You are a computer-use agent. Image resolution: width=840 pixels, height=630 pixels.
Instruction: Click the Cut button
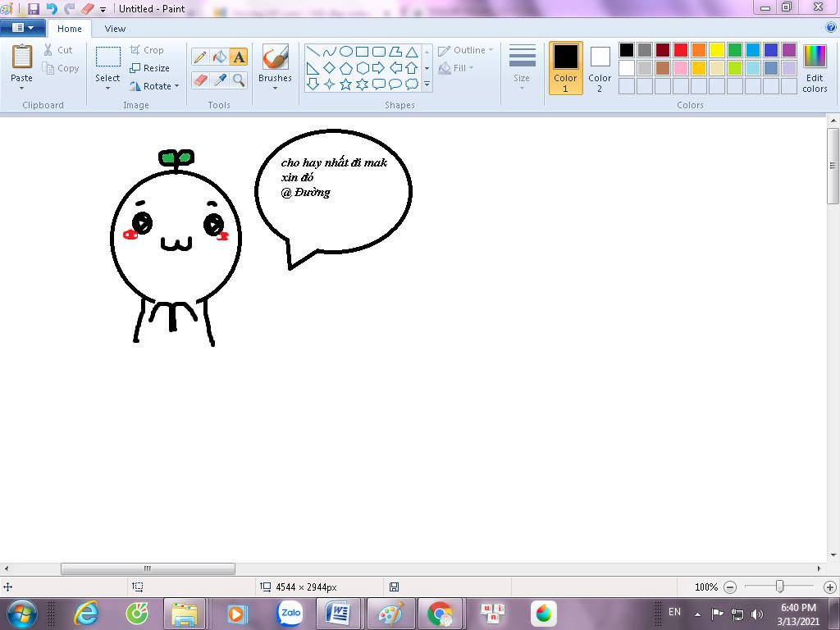(58, 50)
